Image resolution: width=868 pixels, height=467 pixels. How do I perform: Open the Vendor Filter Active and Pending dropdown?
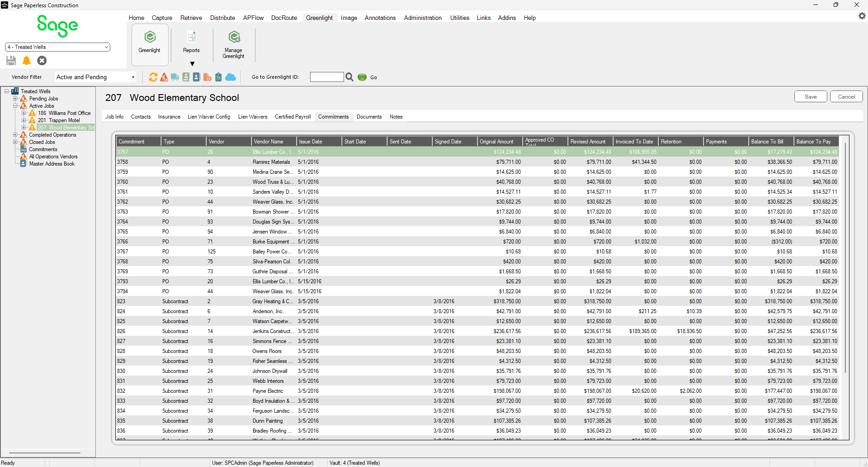point(95,77)
